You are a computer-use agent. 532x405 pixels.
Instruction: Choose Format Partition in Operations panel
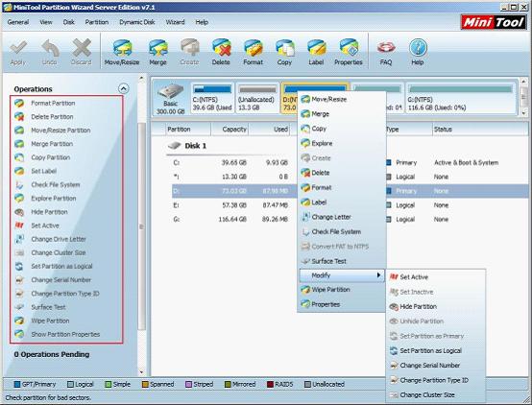click(x=53, y=103)
